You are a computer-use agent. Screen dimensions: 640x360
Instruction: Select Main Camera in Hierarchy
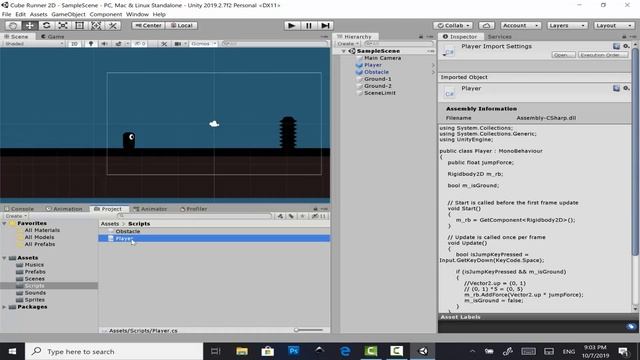point(382,58)
